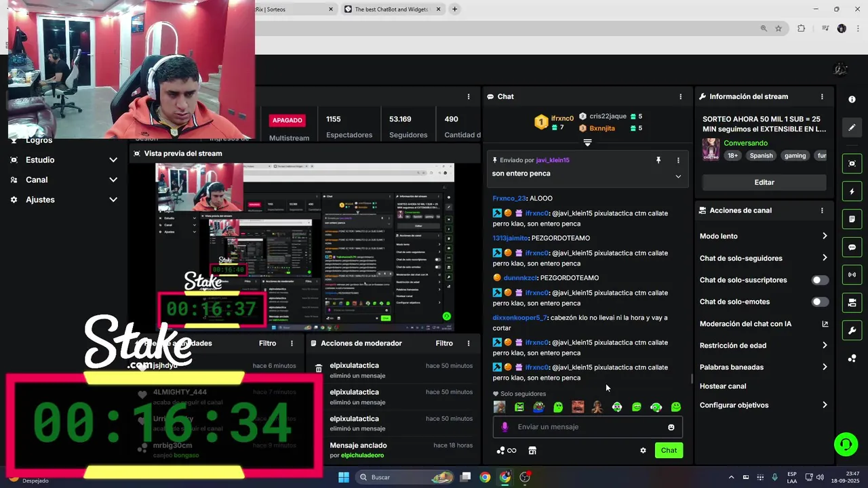Image resolution: width=868 pixels, height=488 pixels.
Task: Open Chat de solo-seguidores options
Action: 764,258
